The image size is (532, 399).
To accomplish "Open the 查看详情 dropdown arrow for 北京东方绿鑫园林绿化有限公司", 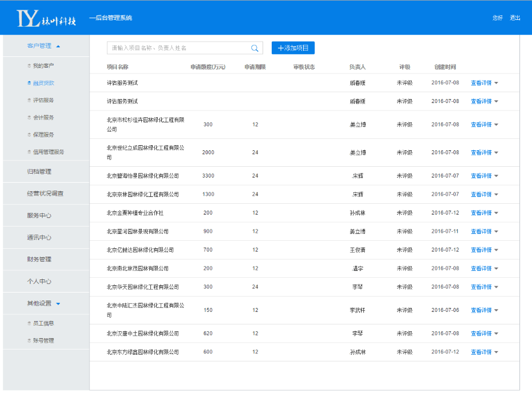I will (x=496, y=352).
